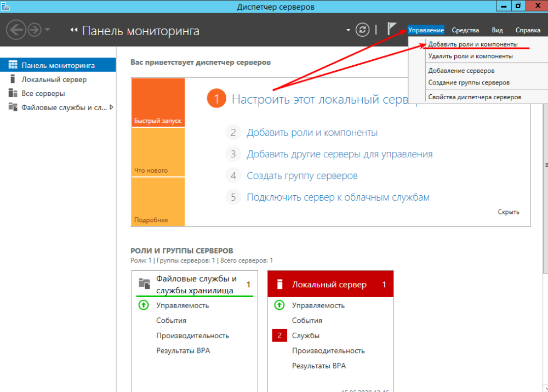This screenshot has width=548, height=392.
Task: Click the Локальный сервер sidebar icon
Action: point(13,79)
